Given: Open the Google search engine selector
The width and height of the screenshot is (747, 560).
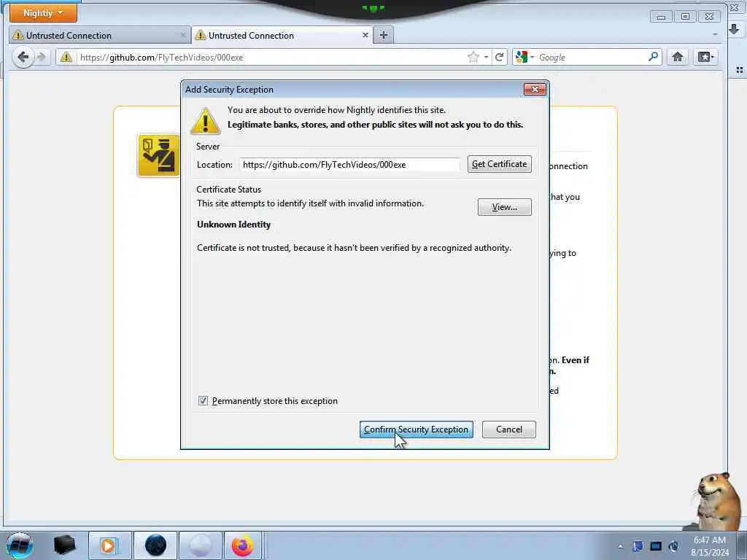Looking at the screenshot, I should pyautogui.click(x=525, y=57).
